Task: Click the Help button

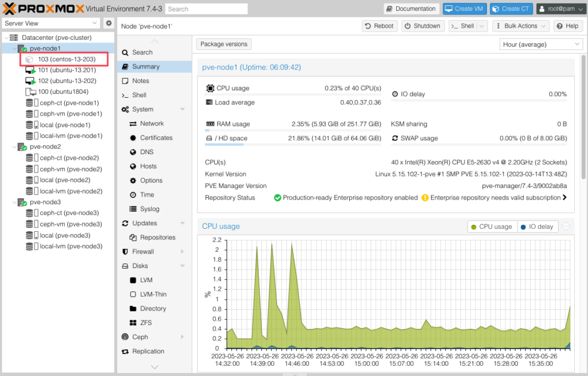Action: (568, 26)
